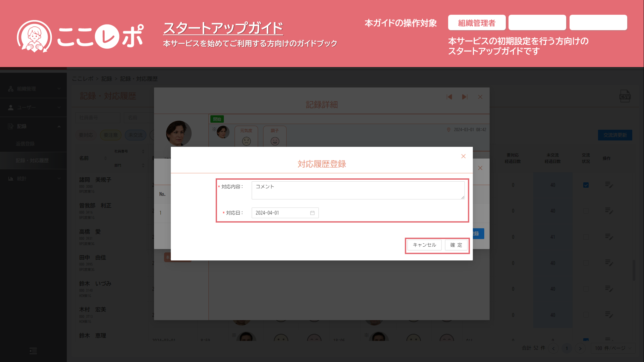
Task: Click the calendar icon in the 対応日 field
Action: coord(312,213)
